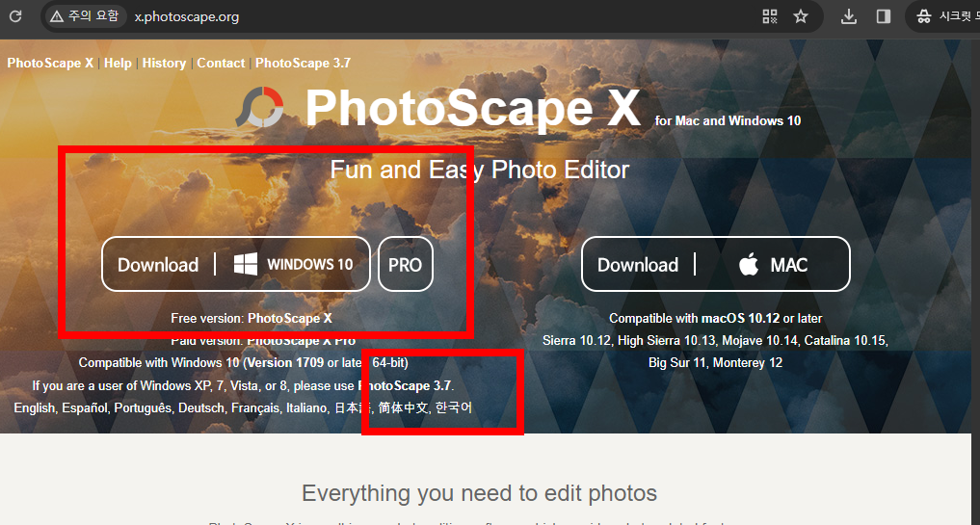
Task: Click the Download Windows 10 button
Action: click(236, 264)
